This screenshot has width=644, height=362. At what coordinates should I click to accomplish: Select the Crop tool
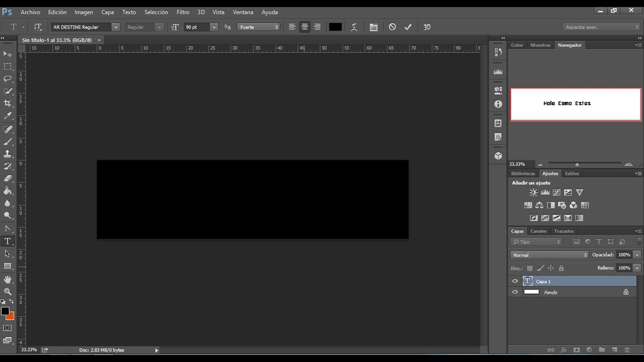(x=8, y=103)
